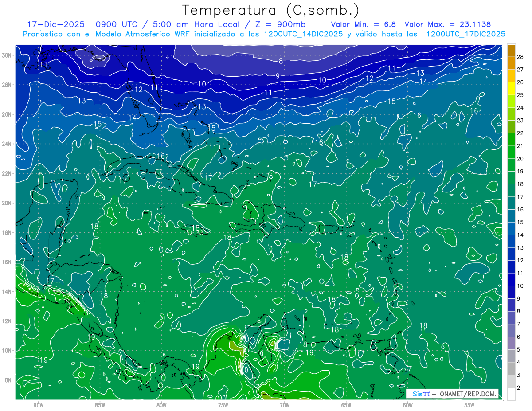The height and width of the screenshot is (411, 532).
Task: Click the "Valor Max. = 23.1138" value
Action: 448,24
